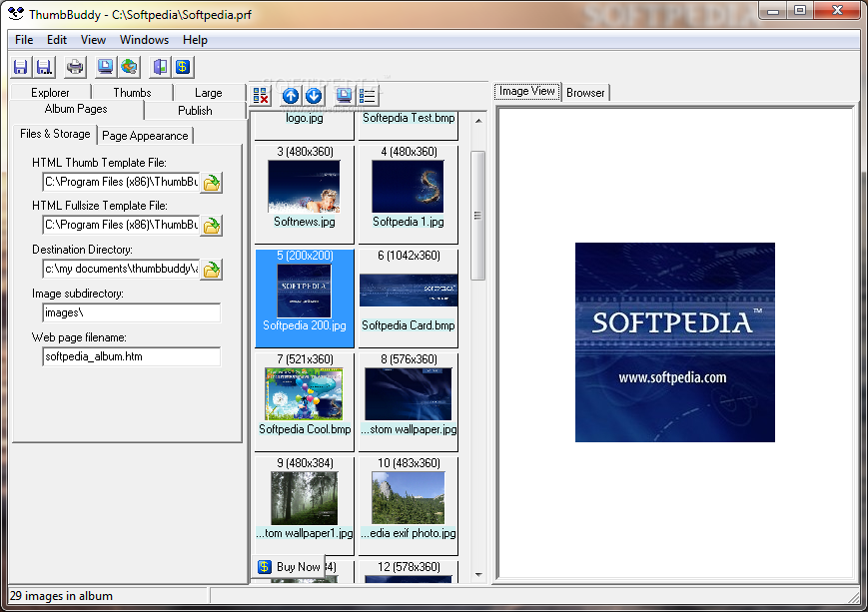Browse for HTML Fullsize Template File folder icon

point(212,226)
